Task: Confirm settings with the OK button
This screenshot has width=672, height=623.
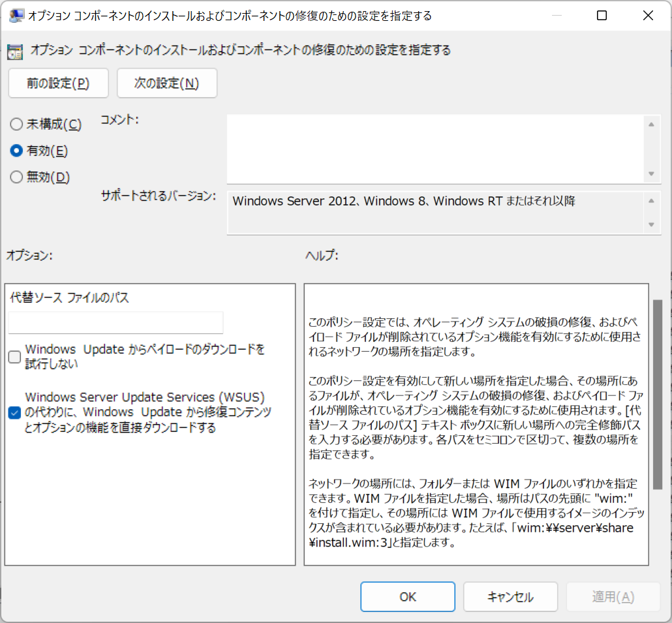Action: 408,596
